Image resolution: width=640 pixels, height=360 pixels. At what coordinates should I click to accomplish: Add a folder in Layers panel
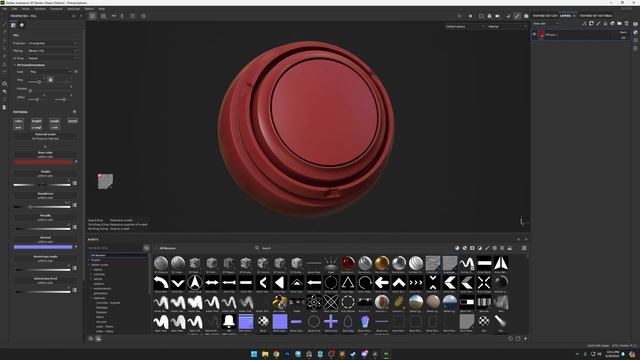[620, 24]
